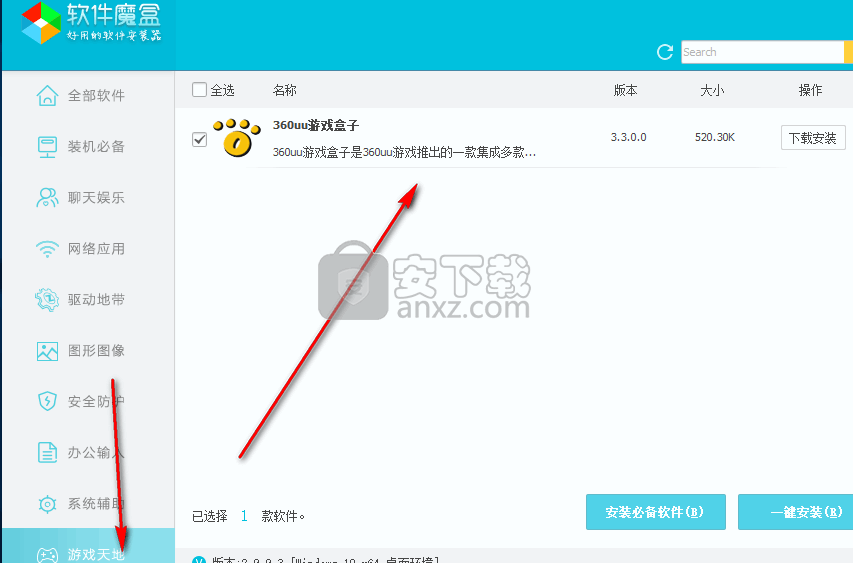
Task: Open the 聊天娱乐 category
Action: tap(88, 197)
